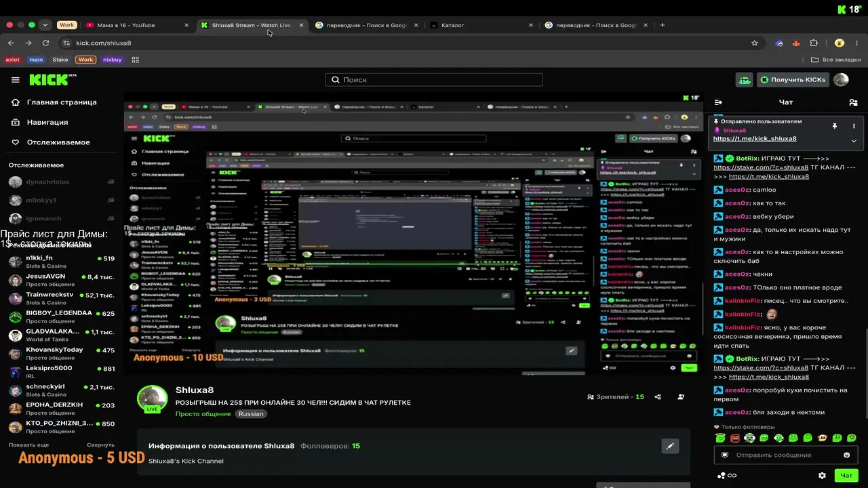Open the schneckyirl followed channel
868x488 pixels.
click(x=61, y=390)
